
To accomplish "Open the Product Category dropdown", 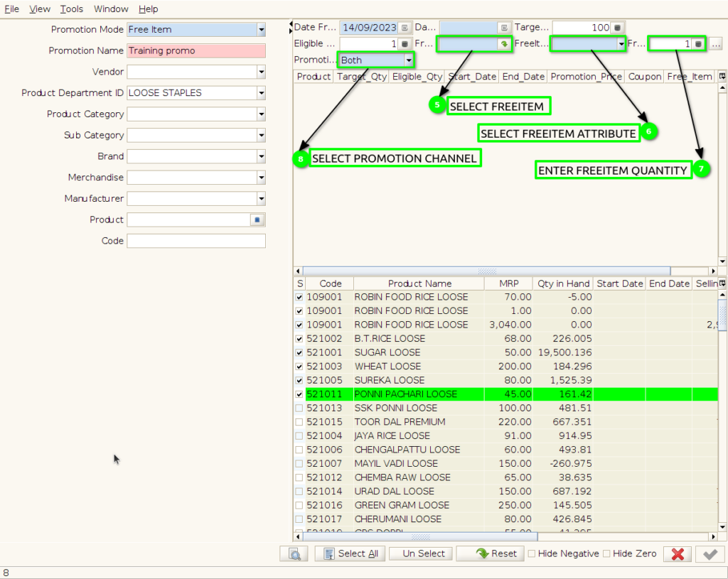I will 262,114.
